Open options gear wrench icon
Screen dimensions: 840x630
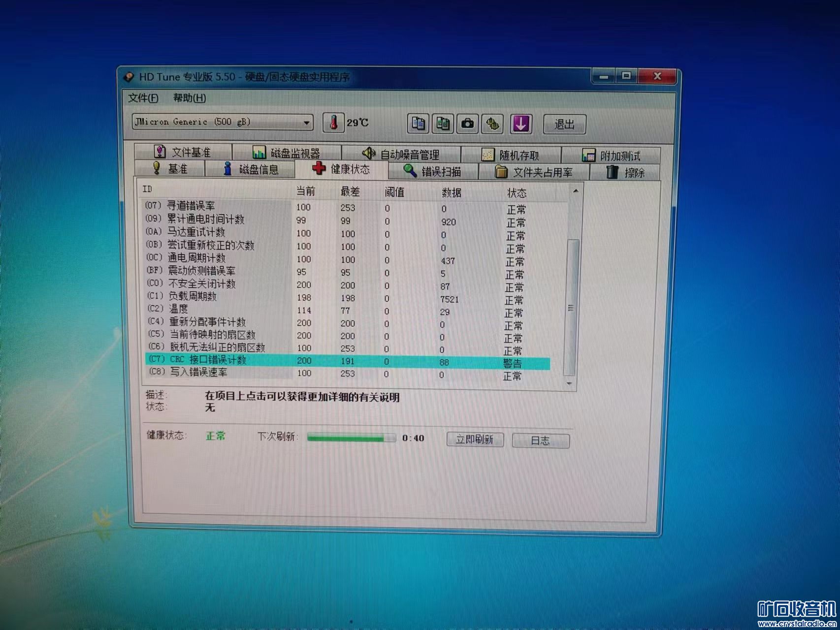point(492,124)
